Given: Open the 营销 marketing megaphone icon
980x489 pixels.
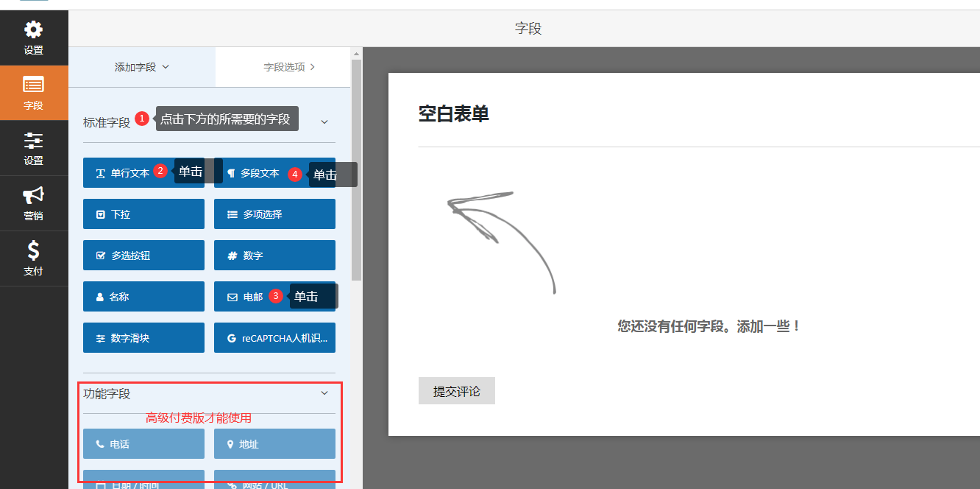Looking at the screenshot, I should [x=34, y=203].
